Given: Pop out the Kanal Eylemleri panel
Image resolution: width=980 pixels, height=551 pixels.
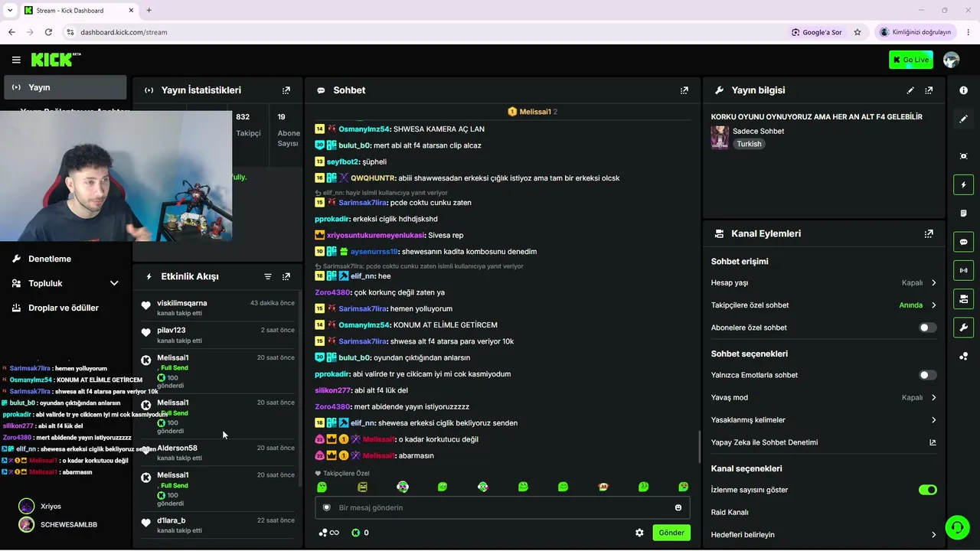Looking at the screenshot, I should (929, 234).
